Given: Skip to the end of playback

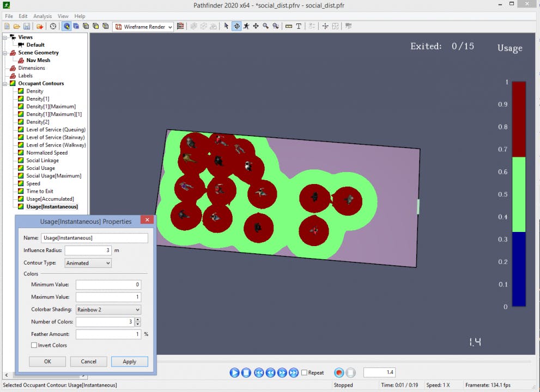Looking at the screenshot, I should pyautogui.click(x=294, y=373).
